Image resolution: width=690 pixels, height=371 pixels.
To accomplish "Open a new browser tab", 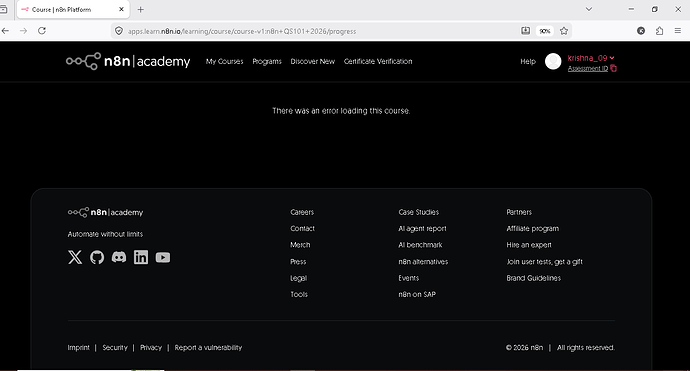I will pos(140,9).
